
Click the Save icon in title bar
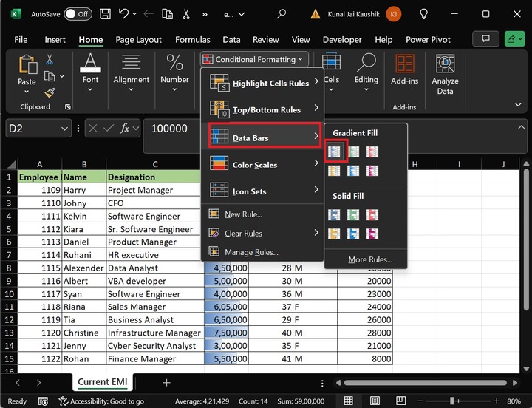click(x=105, y=14)
